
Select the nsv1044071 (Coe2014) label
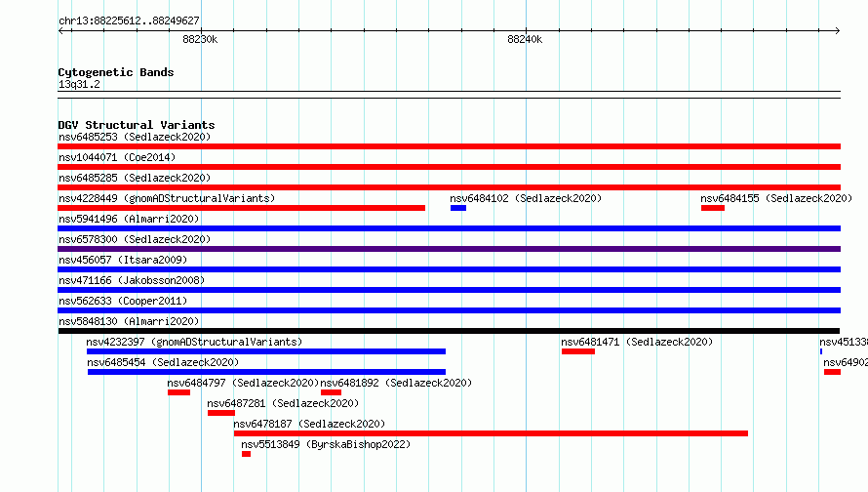(x=117, y=157)
